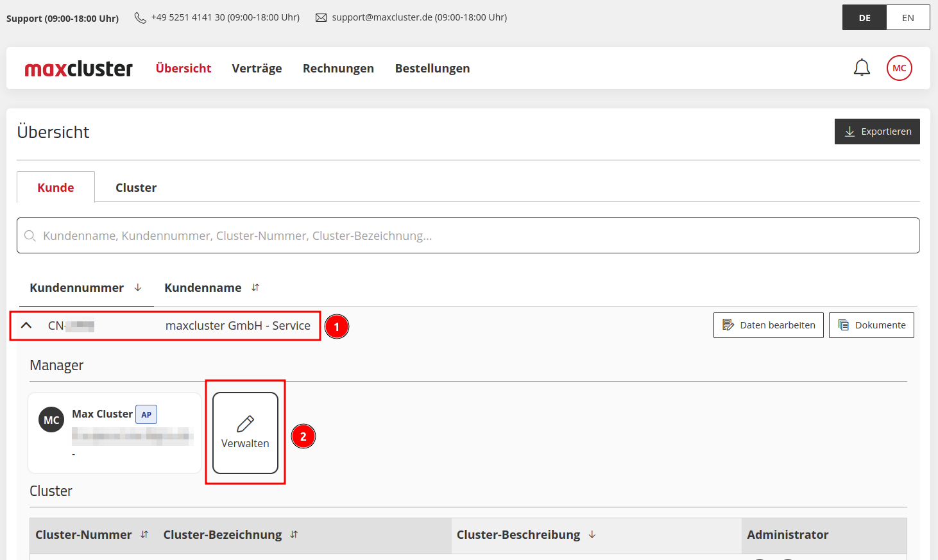
Task: Click the Administrator column header
Action: click(788, 534)
